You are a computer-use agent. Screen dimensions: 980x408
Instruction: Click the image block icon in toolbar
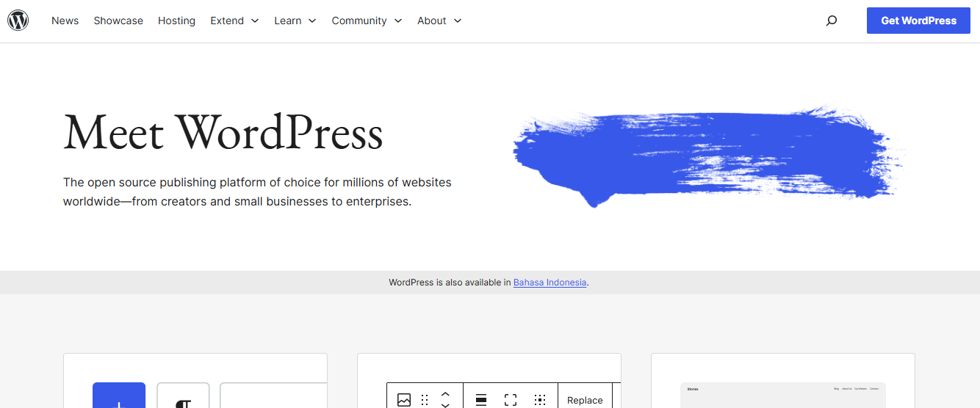[404, 400]
